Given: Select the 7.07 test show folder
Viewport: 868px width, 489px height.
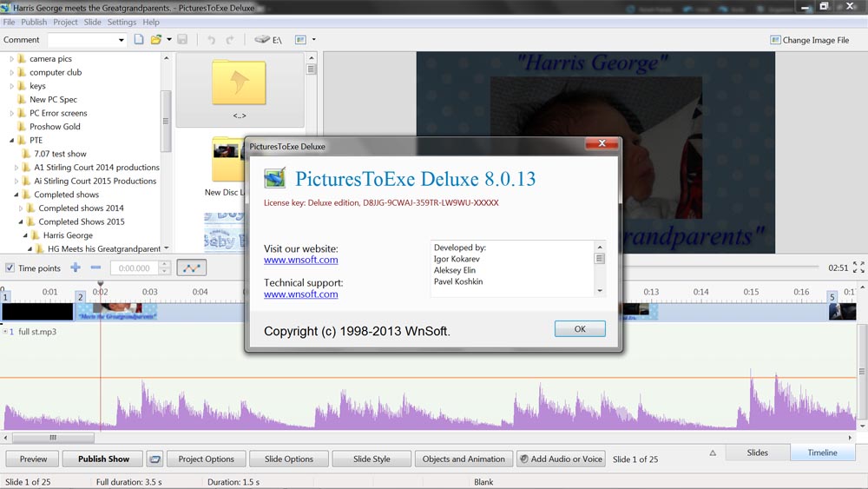Looking at the screenshot, I should tap(60, 154).
